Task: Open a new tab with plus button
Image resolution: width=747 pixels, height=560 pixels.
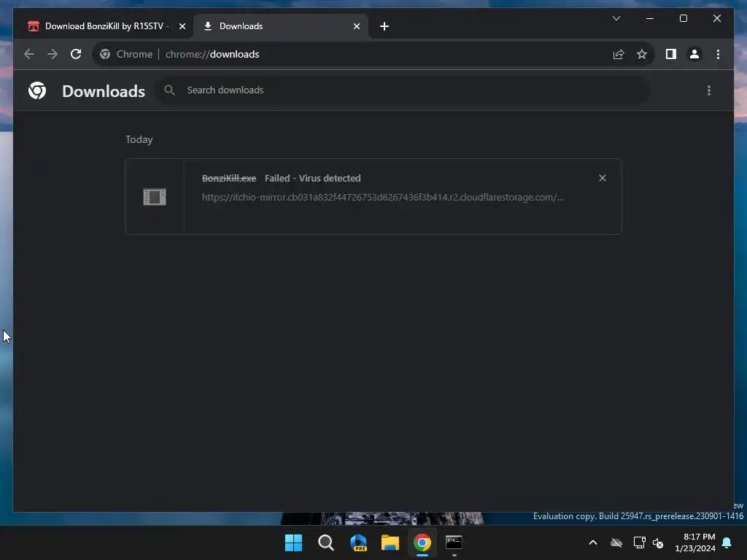Action: tap(384, 27)
